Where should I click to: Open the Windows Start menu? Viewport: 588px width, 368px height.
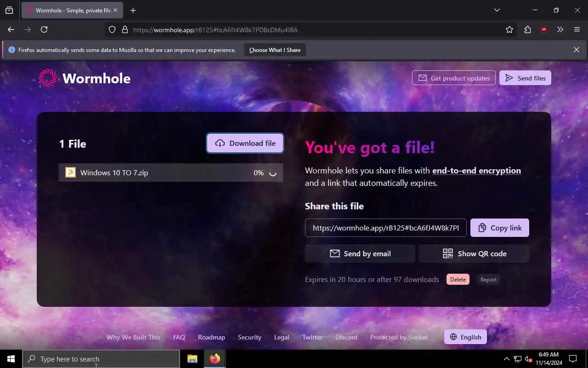tap(11, 359)
